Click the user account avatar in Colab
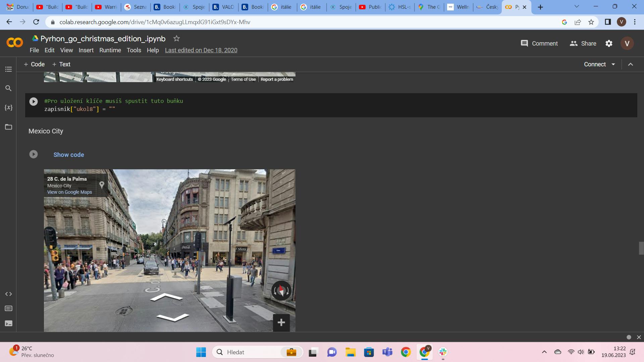The height and width of the screenshot is (362, 644). point(627,44)
